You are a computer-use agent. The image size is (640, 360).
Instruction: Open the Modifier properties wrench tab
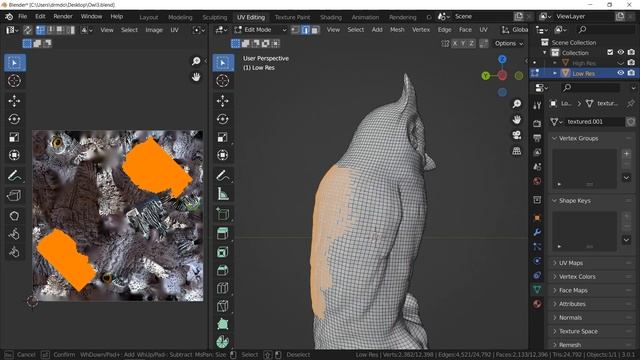coord(537,232)
